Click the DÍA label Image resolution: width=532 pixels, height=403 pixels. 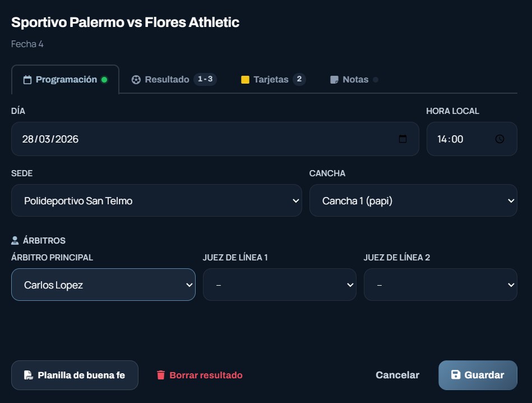(x=18, y=111)
